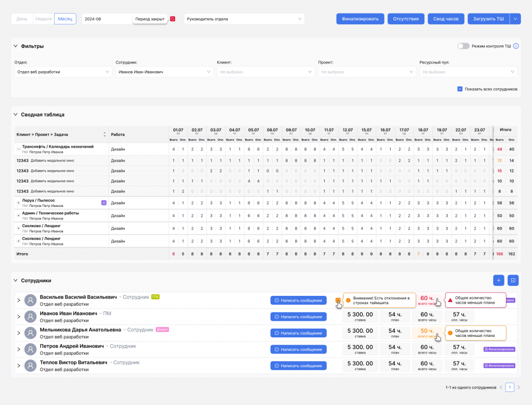Open the Руководитель отдела role dropdown
Image resolution: width=532 pixels, height=405 pixels.
(244, 19)
